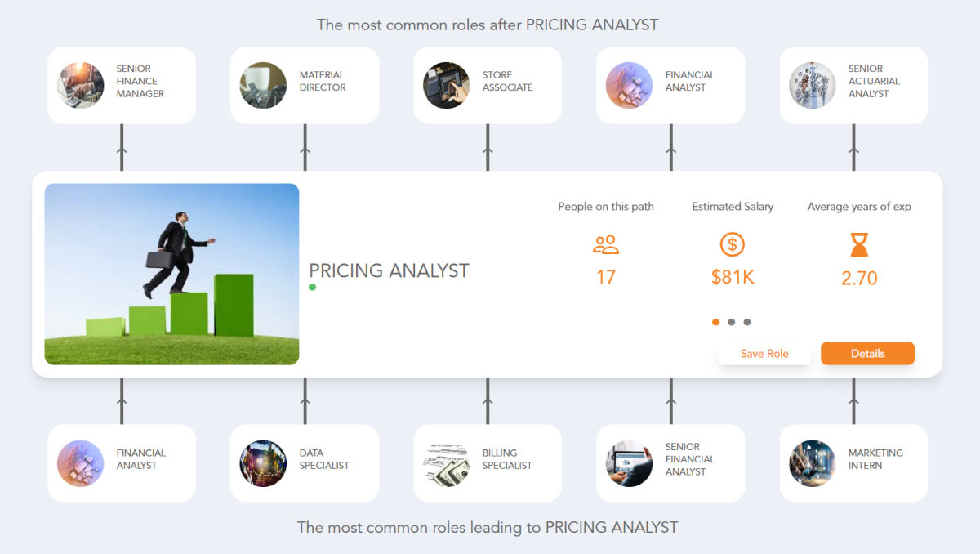
Task: Open the Senior Financial Analyst role card
Action: click(x=670, y=462)
